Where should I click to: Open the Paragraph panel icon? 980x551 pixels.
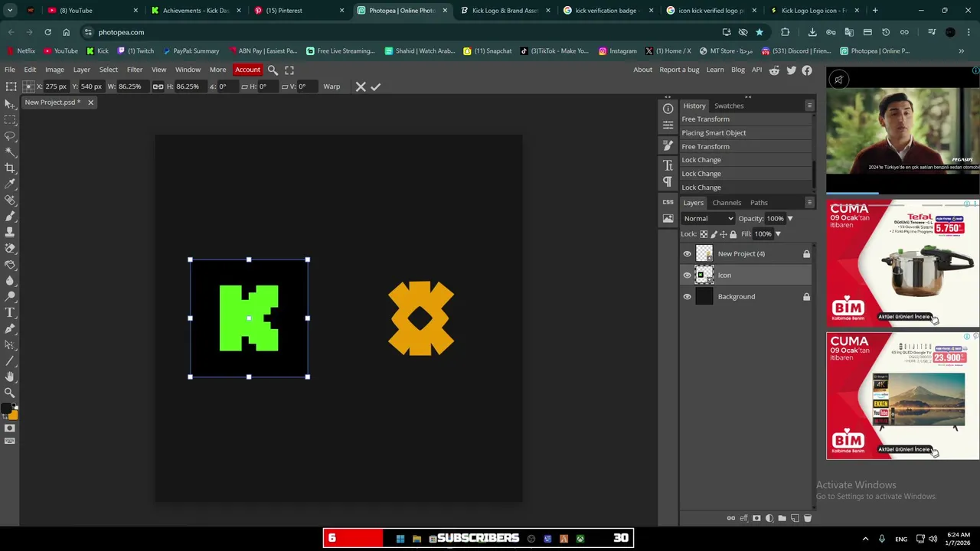668,181
